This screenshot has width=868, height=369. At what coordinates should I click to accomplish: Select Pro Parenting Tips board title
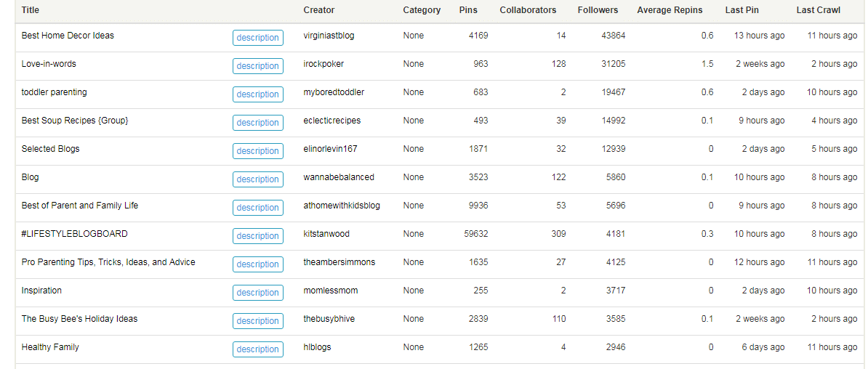(108, 262)
